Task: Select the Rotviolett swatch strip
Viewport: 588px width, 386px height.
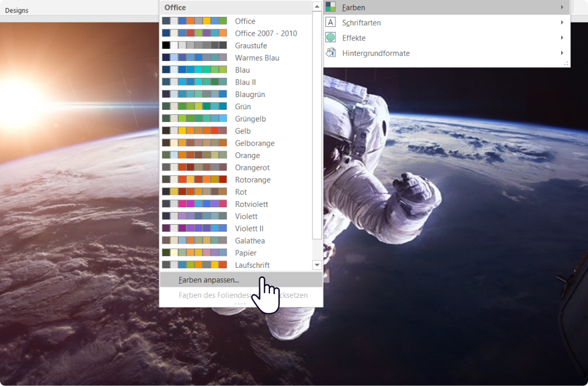Action: [194, 204]
